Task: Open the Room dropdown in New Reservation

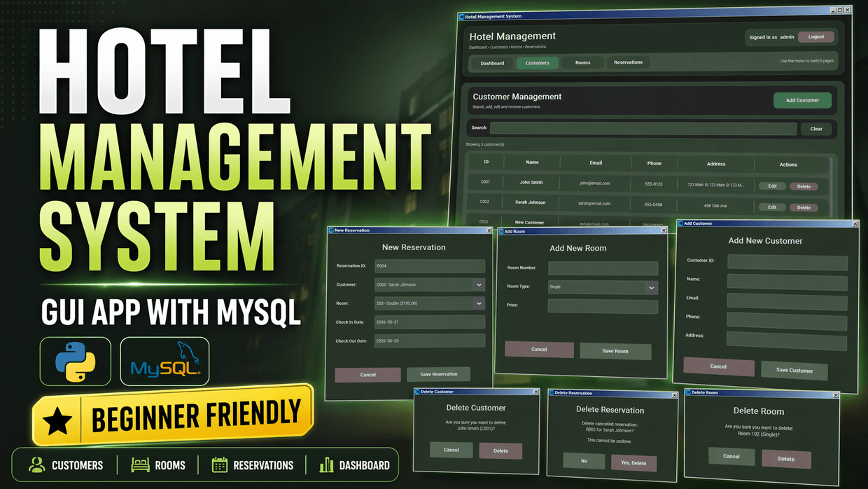Action: (x=479, y=303)
